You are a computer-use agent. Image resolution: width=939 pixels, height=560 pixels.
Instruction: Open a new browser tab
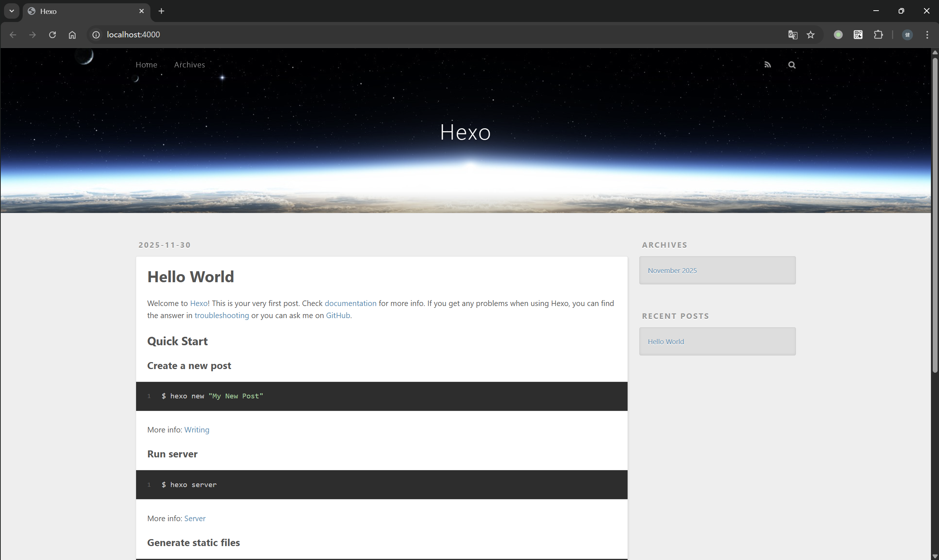click(x=161, y=11)
